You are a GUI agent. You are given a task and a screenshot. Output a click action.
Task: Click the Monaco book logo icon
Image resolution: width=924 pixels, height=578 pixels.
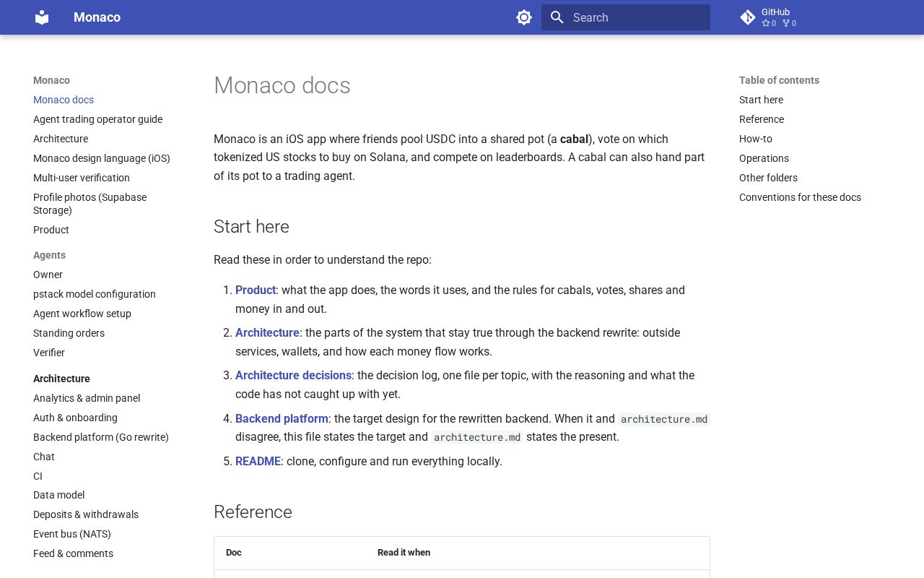(x=42, y=17)
